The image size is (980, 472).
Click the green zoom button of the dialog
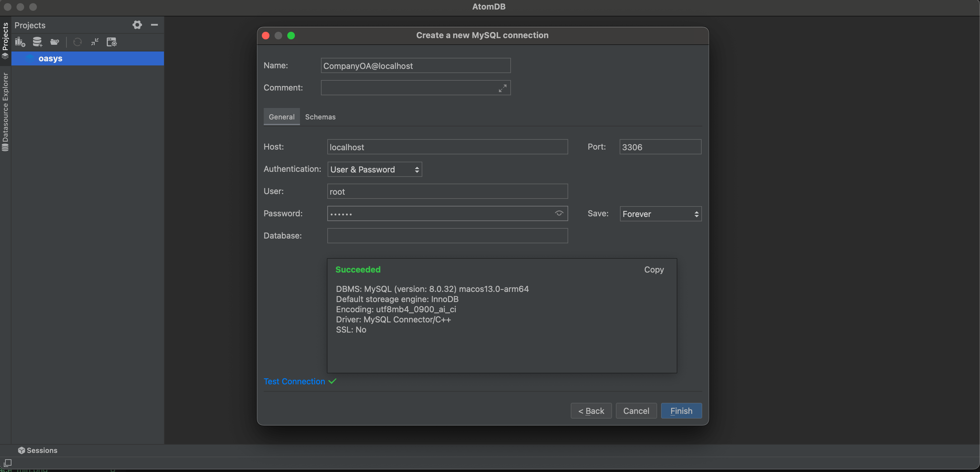pos(291,36)
